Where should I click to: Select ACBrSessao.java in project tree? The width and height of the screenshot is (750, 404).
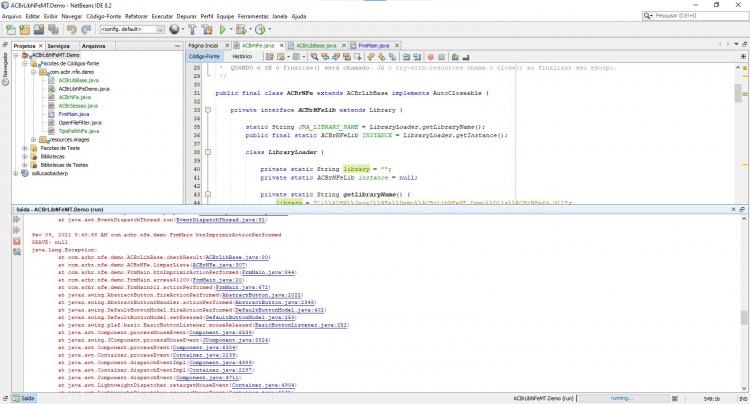click(x=78, y=106)
